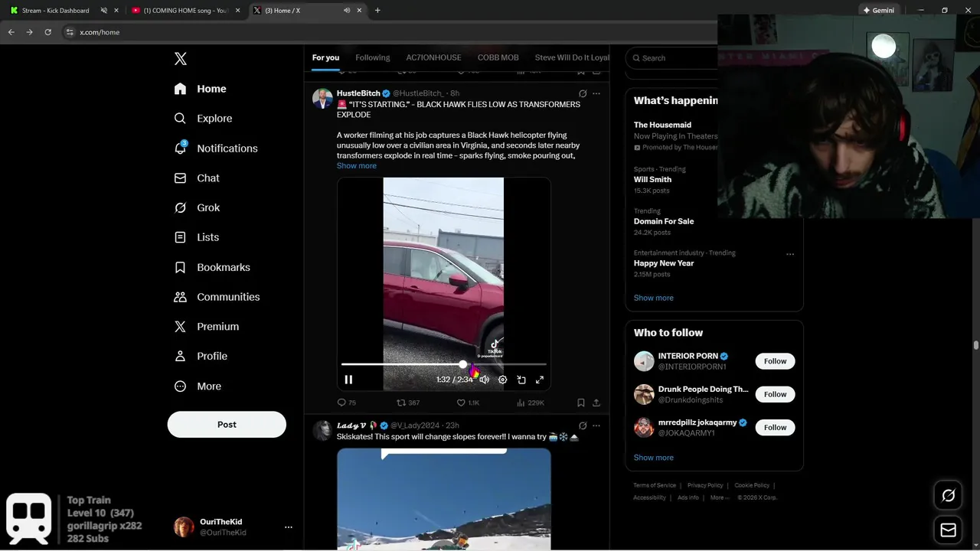Switch to the Following tab
The width and height of the screenshot is (980, 551).
[x=373, y=57]
